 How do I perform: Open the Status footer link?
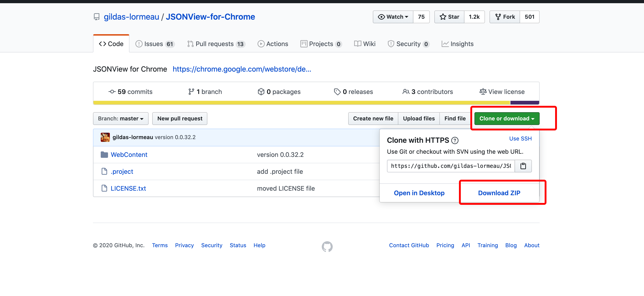click(x=238, y=245)
